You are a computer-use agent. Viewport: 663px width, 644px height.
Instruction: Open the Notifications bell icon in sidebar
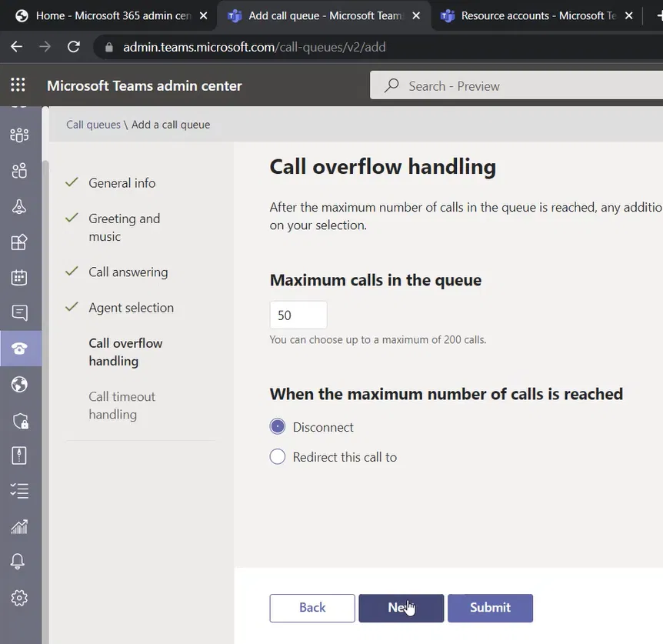click(x=19, y=562)
